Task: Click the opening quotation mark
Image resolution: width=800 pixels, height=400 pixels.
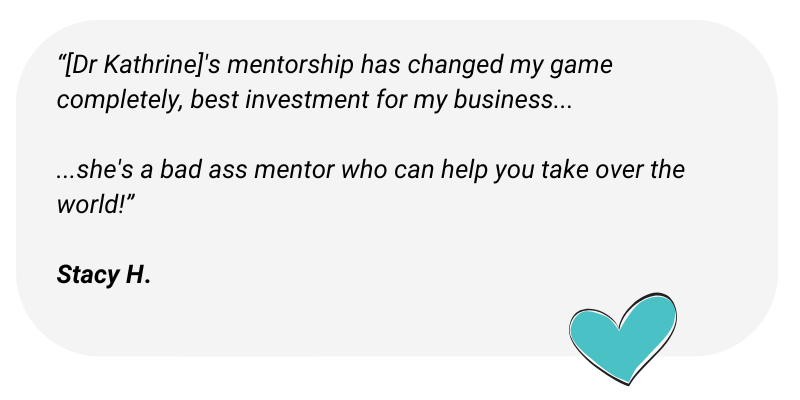Action: coord(61,60)
